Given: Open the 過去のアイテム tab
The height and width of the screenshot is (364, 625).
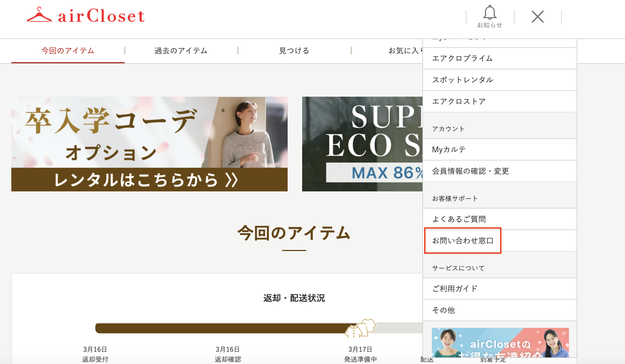Looking at the screenshot, I should pyautogui.click(x=181, y=51).
